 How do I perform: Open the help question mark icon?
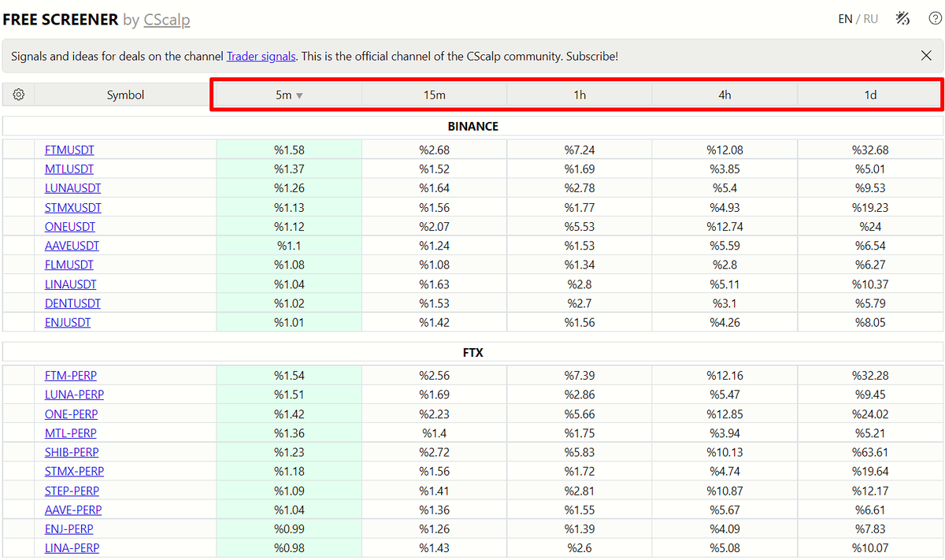[935, 18]
